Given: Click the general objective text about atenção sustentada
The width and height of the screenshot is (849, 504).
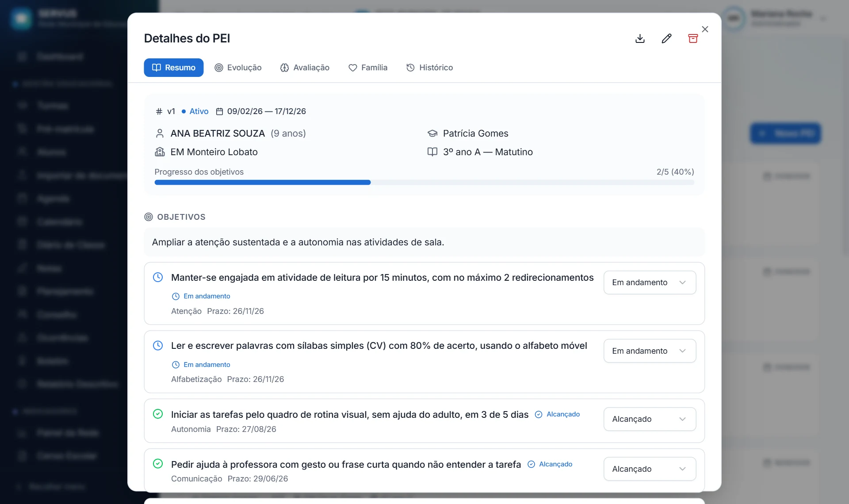Looking at the screenshot, I should coord(298,242).
